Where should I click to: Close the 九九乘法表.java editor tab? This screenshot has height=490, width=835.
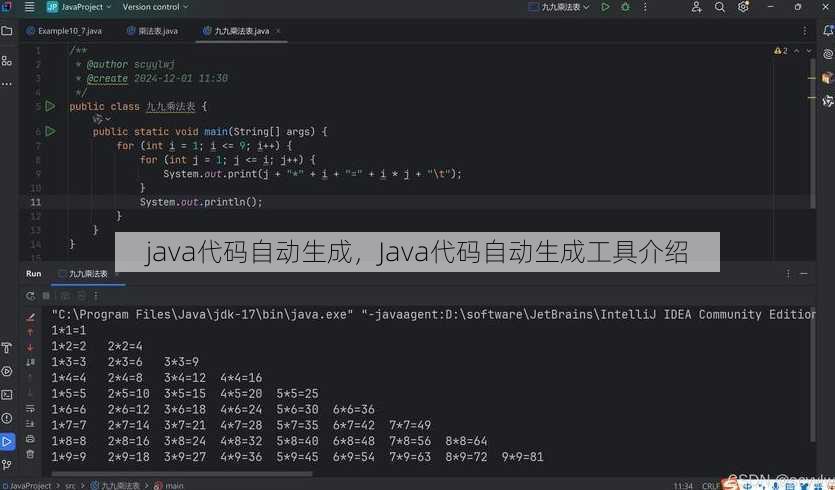278,31
